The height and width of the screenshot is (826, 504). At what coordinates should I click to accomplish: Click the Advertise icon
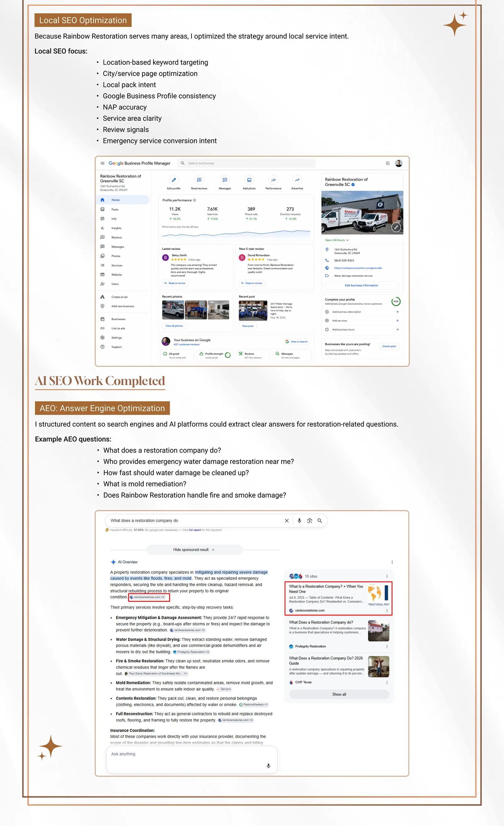pos(297,180)
